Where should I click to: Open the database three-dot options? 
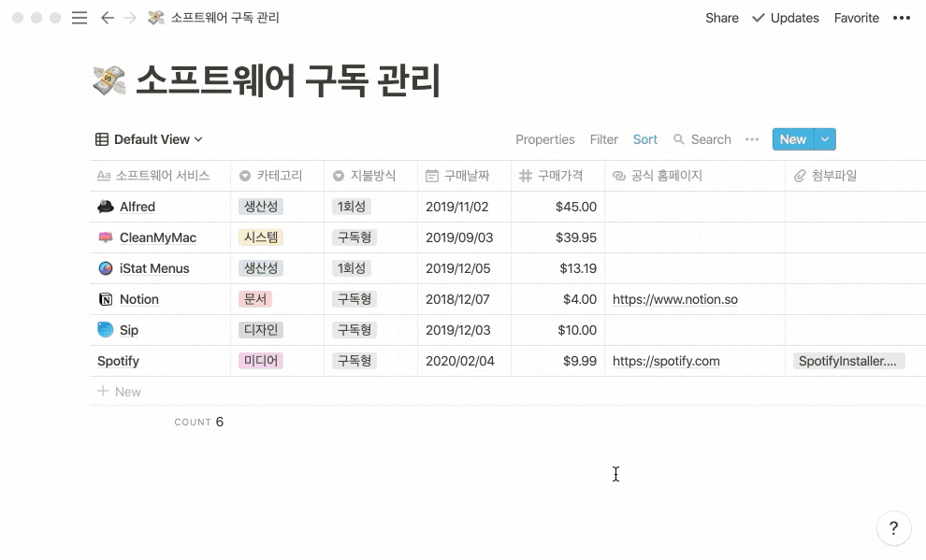[x=752, y=139]
